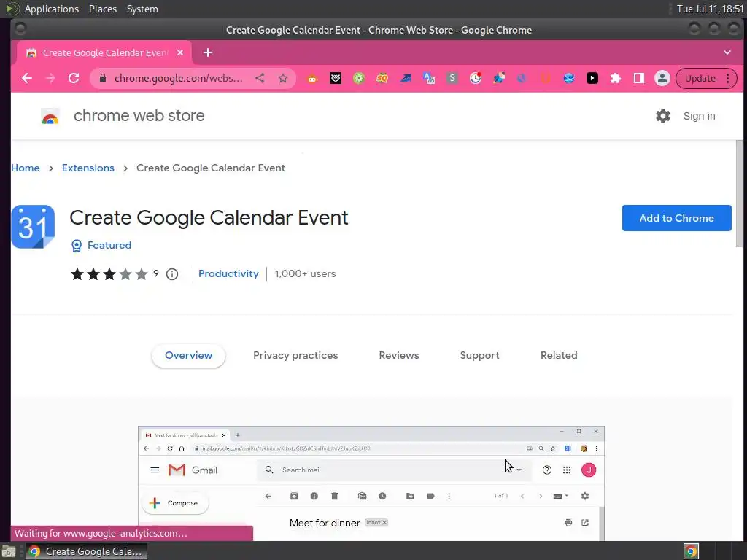Open the black play-button extension icon
Screen dimensions: 747x560
click(592, 78)
